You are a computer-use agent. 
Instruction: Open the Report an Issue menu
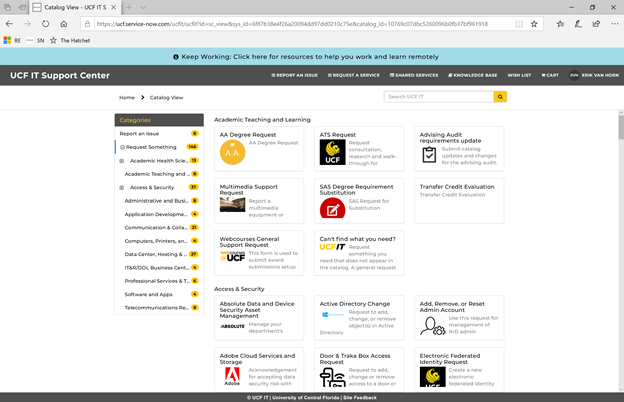click(294, 75)
